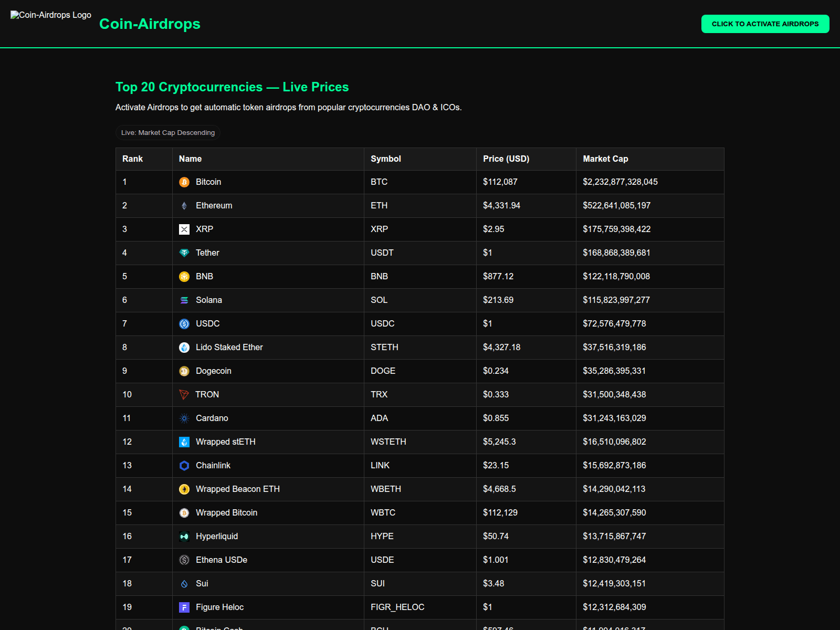Click the XRP name cell text
The width and height of the screenshot is (840, 630).
[204, 229]
